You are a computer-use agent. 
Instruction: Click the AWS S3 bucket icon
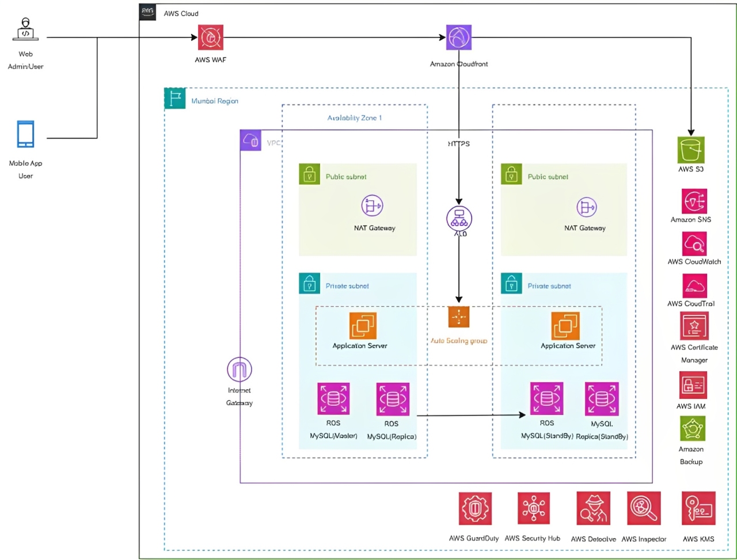691,150
